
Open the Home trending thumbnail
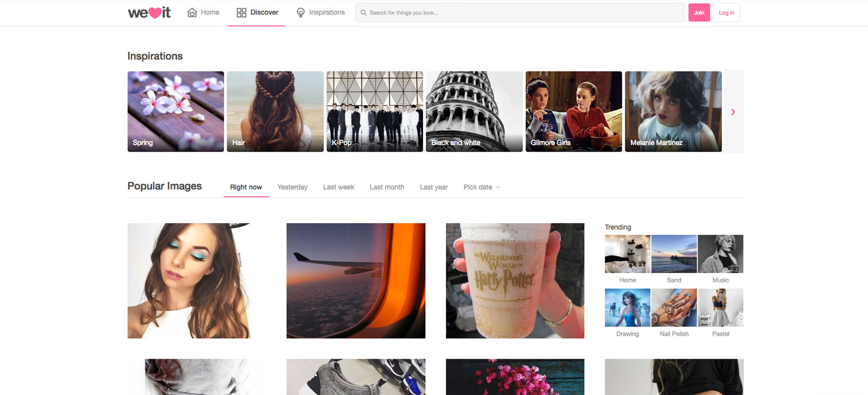[628, 254]
